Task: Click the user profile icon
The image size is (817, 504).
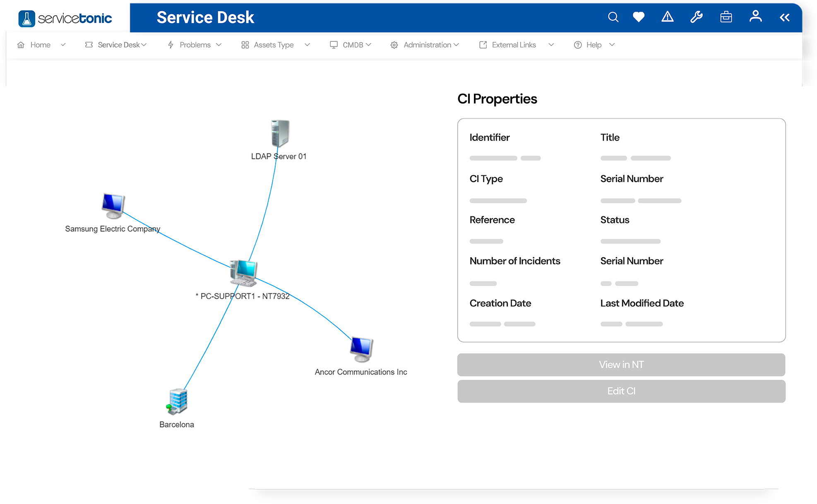Action: click(x=755, y=17)
